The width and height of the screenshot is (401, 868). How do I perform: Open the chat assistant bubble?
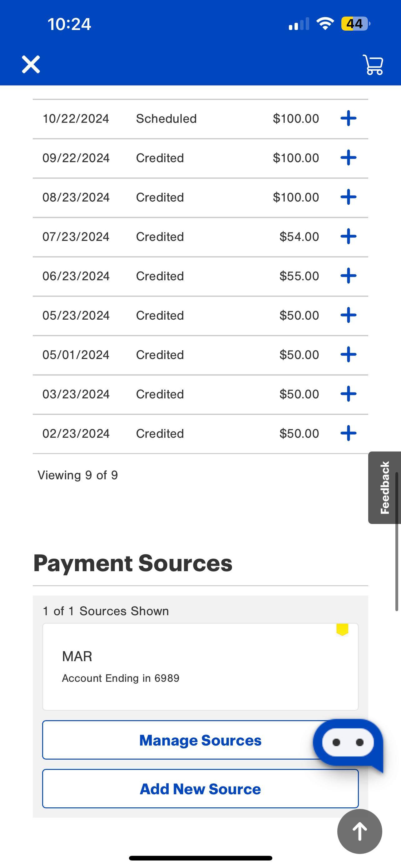(x=348, y=743)
